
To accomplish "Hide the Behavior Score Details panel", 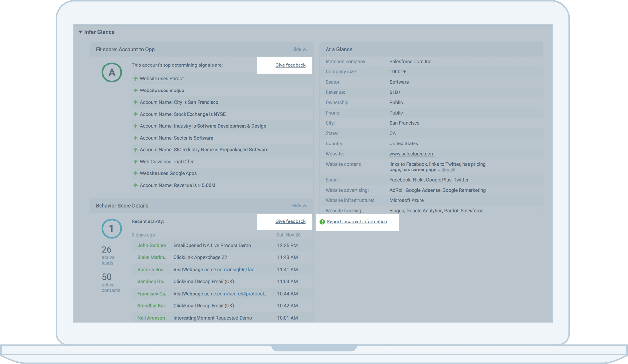I will [299, 206].
